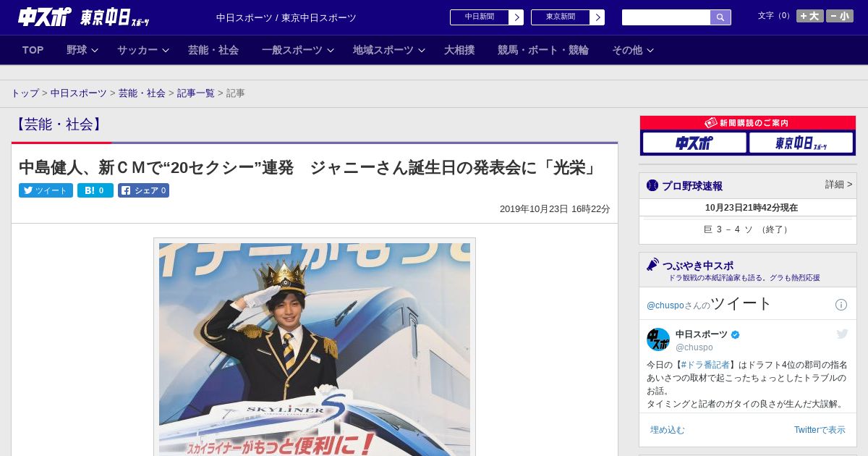
Task: Click the Twitterで表示 link
Action: pos(820,430)
